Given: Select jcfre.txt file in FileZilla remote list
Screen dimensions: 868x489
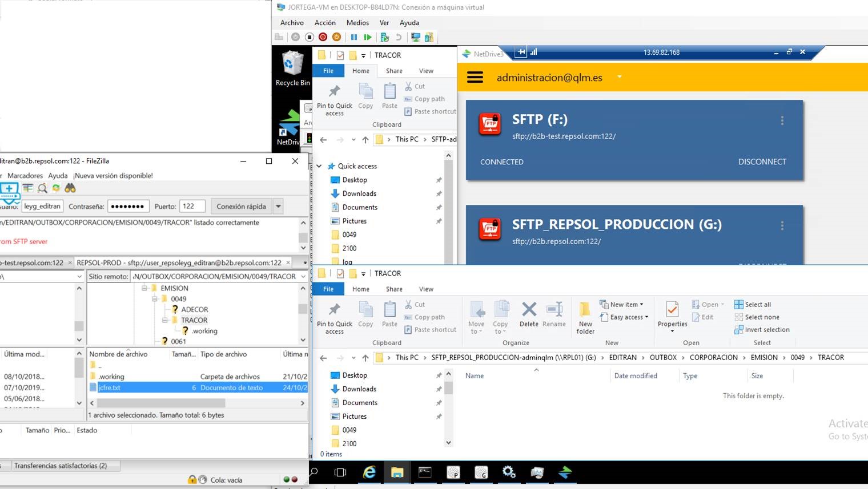Looking at the screenshot, I should 198,387.
